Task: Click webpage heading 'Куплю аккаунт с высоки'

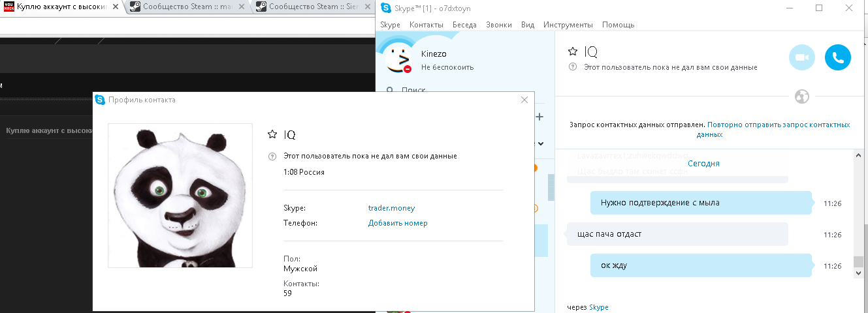Action: click(x=48, y=131)
